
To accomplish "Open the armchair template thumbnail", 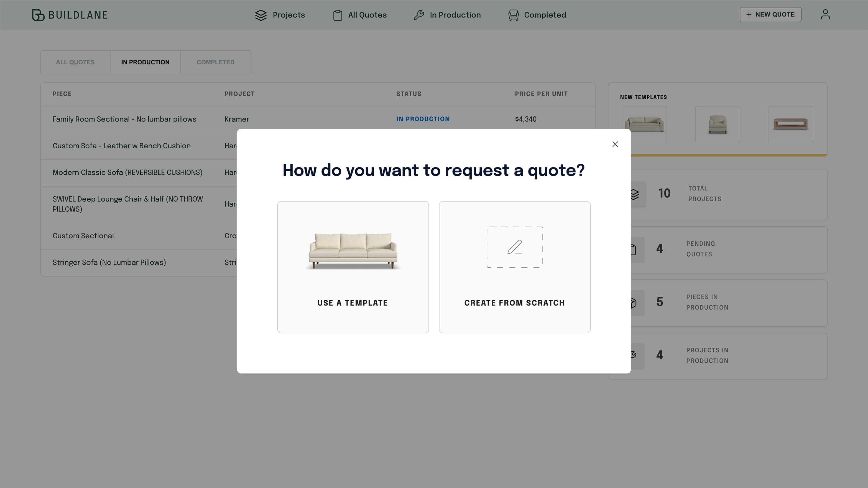I will [x=718, y=124].
